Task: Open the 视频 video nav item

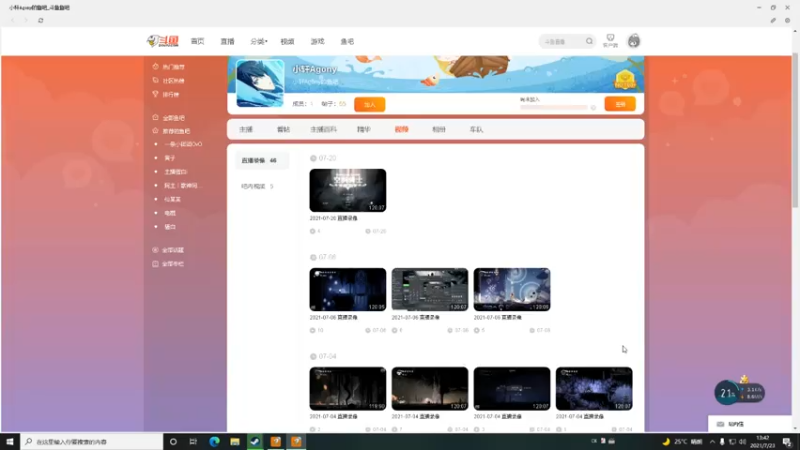Action: (287, 41)
